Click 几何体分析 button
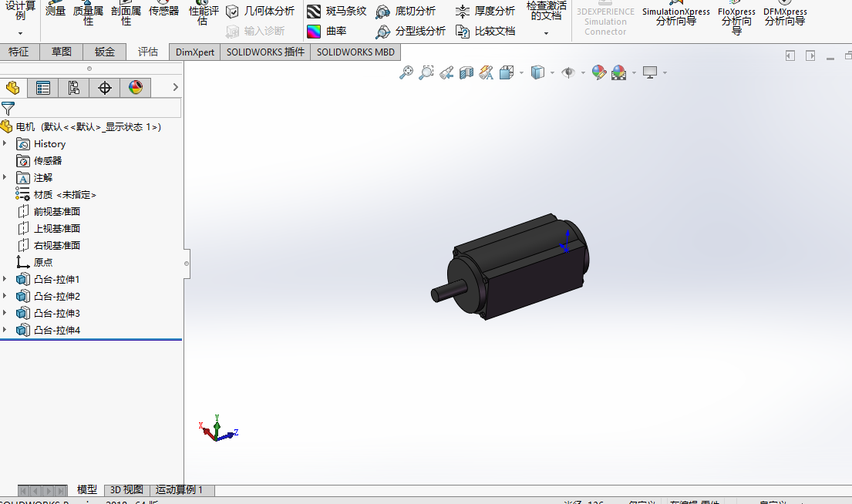This screenshot has width=852, height=504. click(261, 11)
